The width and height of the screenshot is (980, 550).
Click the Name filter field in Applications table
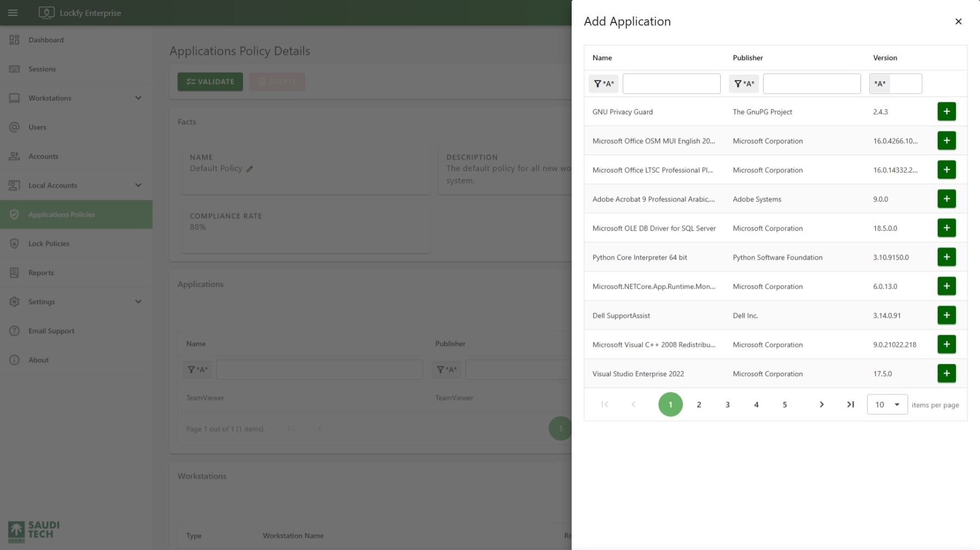click(x=320, y=369)
